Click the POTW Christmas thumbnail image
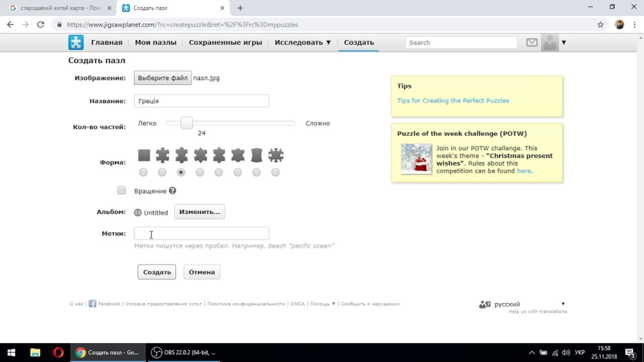 (417, 159)
